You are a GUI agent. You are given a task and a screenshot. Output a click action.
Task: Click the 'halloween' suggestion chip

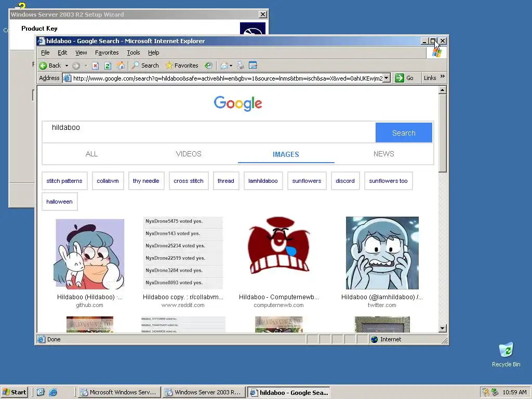tap(59, 202)
